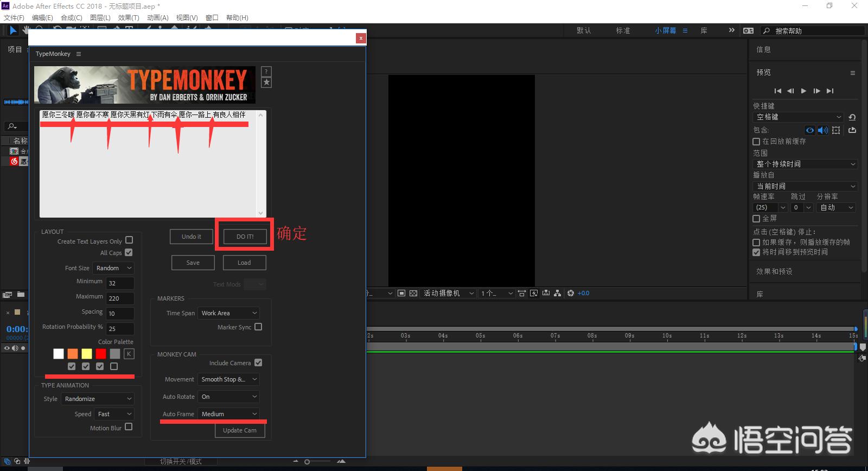Uncheck the Include Camera checkbox

(x=258, y=362)
